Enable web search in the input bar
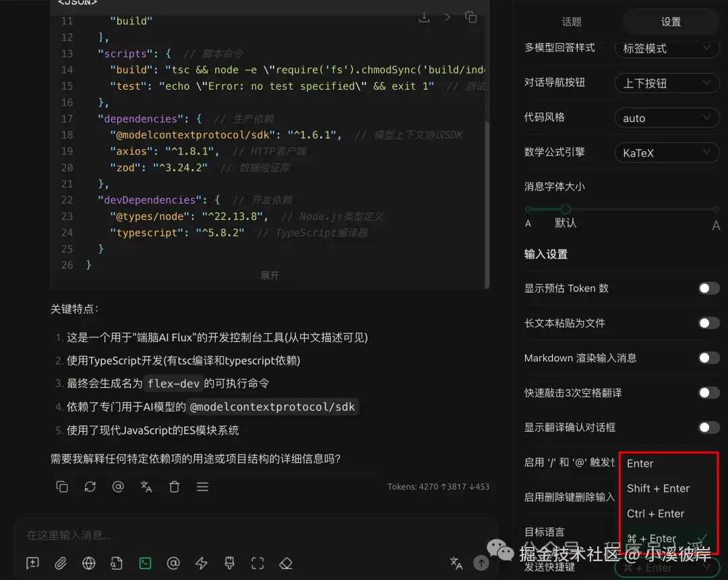The height and width of the screenshot is (580, 728). click(88, 563)
